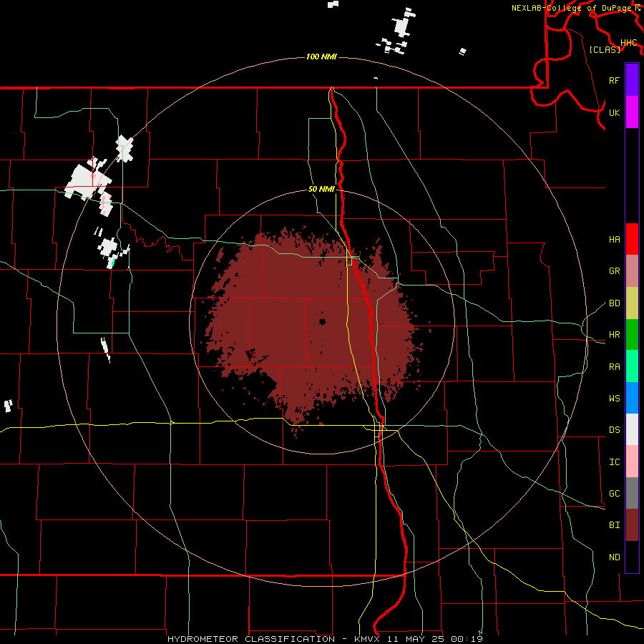Select the BD yellow legend block
644x644 pixels.
[x=632, y=303]
